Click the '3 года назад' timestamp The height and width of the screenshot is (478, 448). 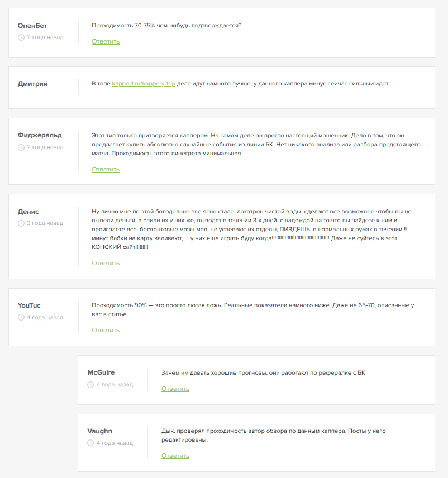point(45,223)
